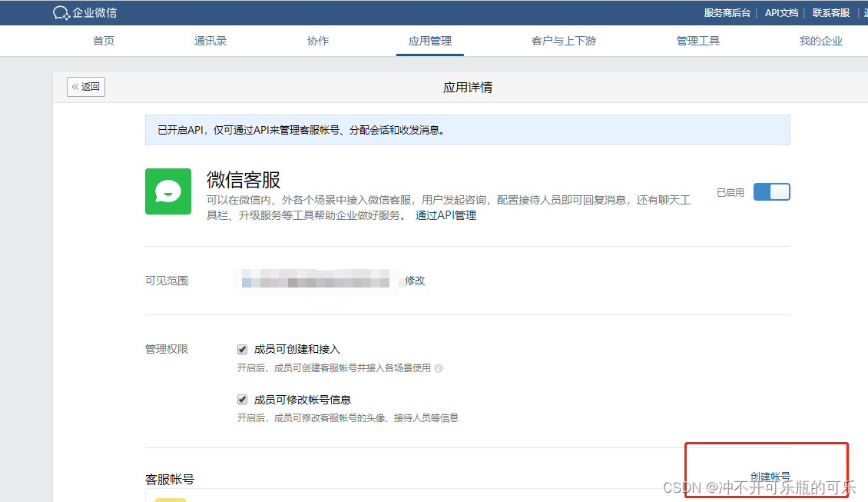This screenshot has height=502, width=868.
Task: Click the info icon beside 各场景使用
Action: [439, 368]
